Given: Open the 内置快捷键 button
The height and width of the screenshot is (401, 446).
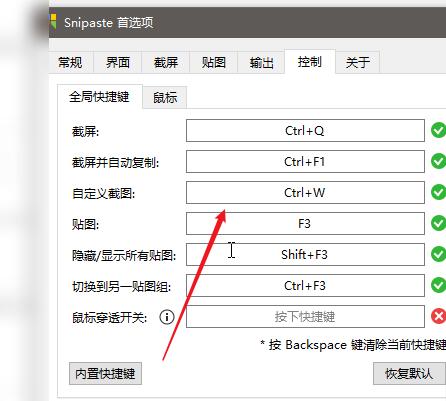Looking at the screenshot, I should pyautogui.click(x=105, y=374).
